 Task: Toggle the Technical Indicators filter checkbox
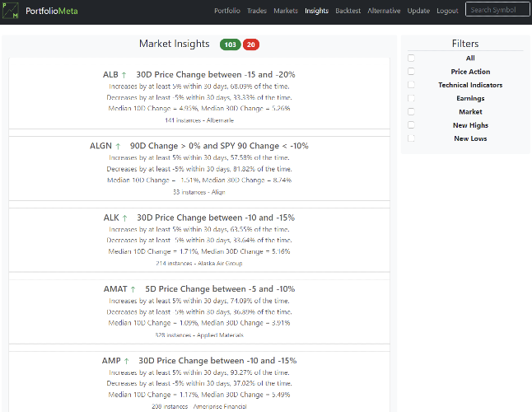(411, 85)
